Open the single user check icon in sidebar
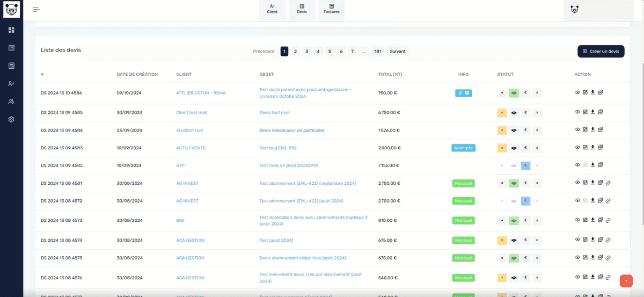The image size is (644, 297). 11,84
